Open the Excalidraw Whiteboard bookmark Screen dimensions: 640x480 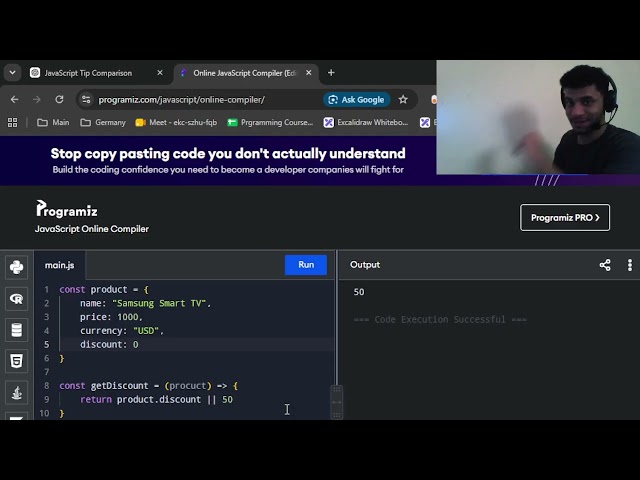click(366, 122)
